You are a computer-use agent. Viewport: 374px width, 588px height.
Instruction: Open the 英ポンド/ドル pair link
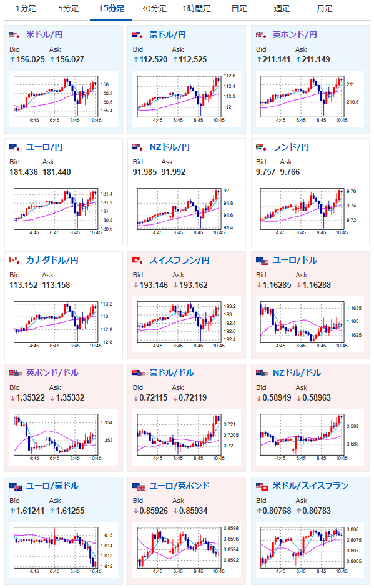pyautogui.click(x=52, y=373)
